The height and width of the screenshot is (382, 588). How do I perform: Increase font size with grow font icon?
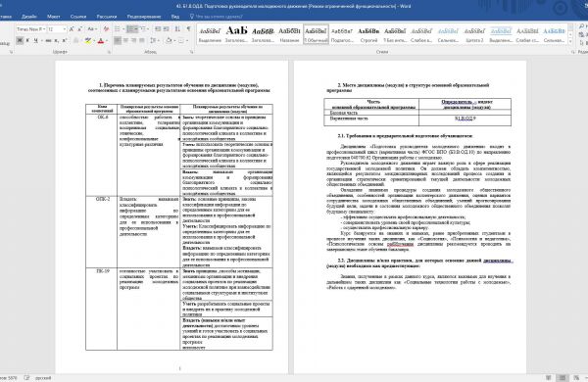pyautogui.click(x=72, y=28)
